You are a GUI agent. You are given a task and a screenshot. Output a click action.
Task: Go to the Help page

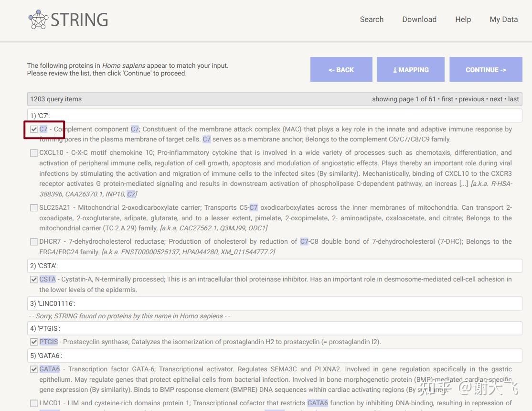[463, 20]
